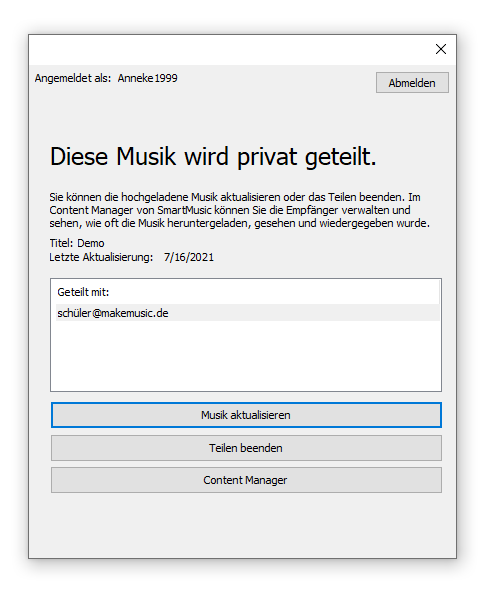Click the Letzte Aktualisierung: label
Image resolution: width=482 pixels, height=589 pixels.
click(101, 257)
